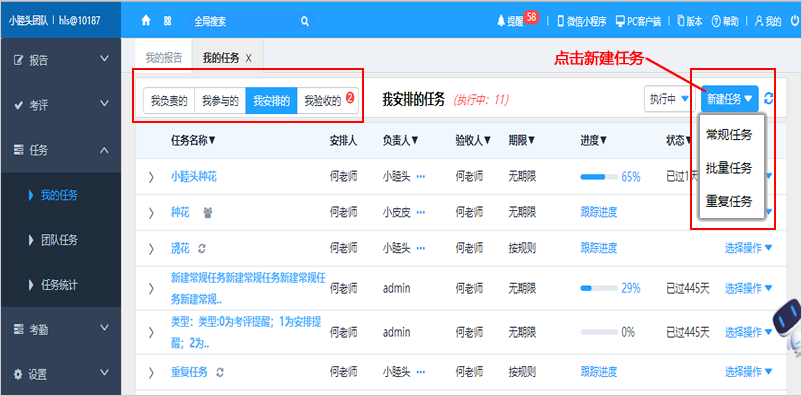
Task: Open the 我的 profile menu
Action: coord(768,21)
